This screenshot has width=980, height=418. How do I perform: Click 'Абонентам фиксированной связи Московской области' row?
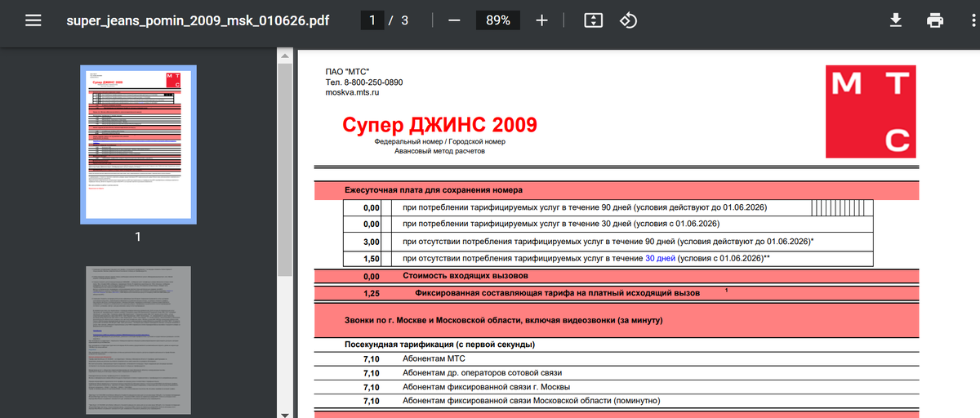pyautogui.click(x=617, y=401)
